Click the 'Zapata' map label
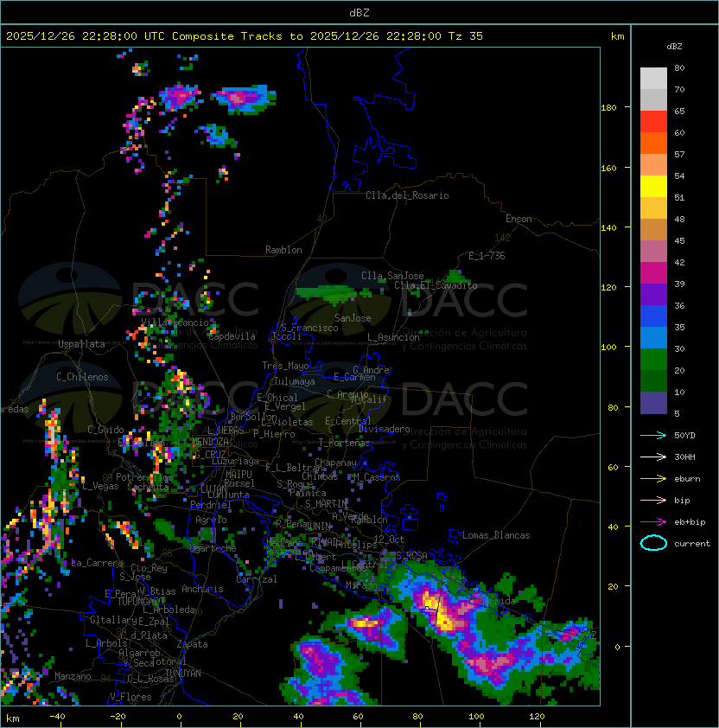The image size is (719, 728). coord(192,644)
